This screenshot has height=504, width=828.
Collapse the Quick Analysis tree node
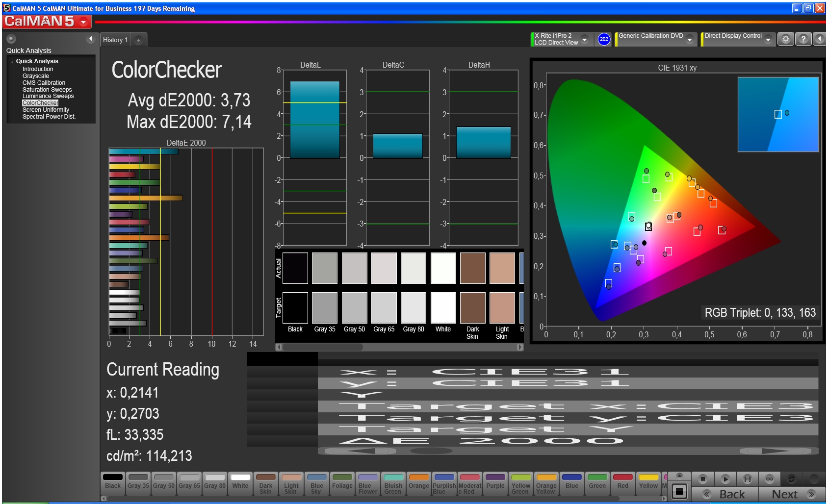[12, 62]
